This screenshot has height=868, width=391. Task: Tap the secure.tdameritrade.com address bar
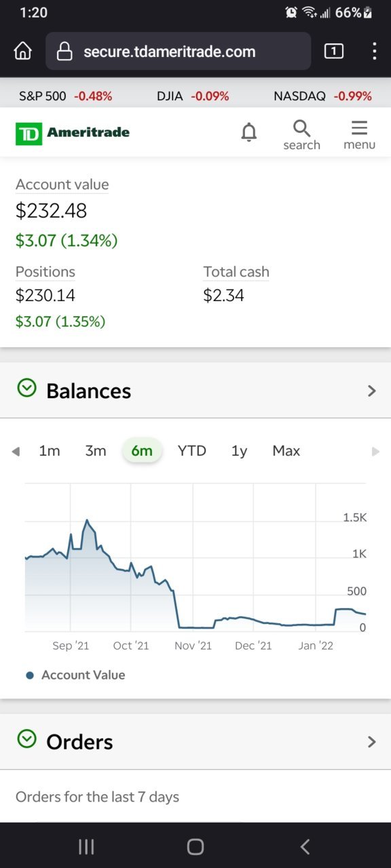point(179,52)
